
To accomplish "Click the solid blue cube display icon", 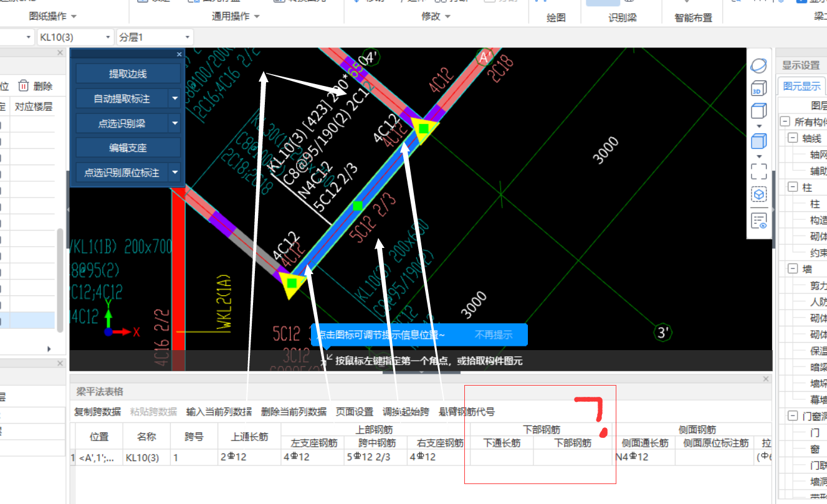I will (758, 140).
